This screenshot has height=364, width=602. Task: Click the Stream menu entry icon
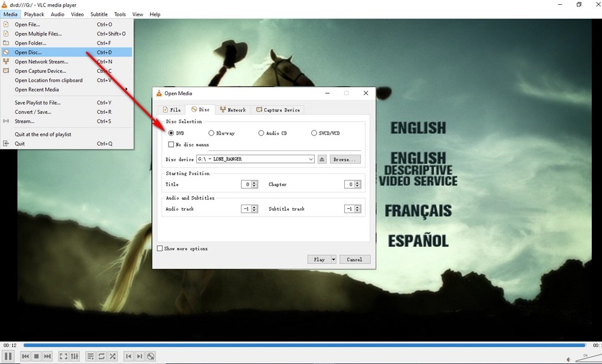click(6, 121)
